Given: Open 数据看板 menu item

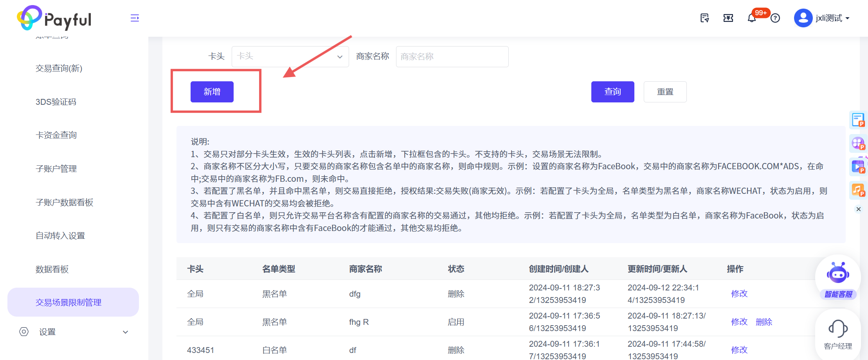Looking at the screenshot, I should [52, 269].
